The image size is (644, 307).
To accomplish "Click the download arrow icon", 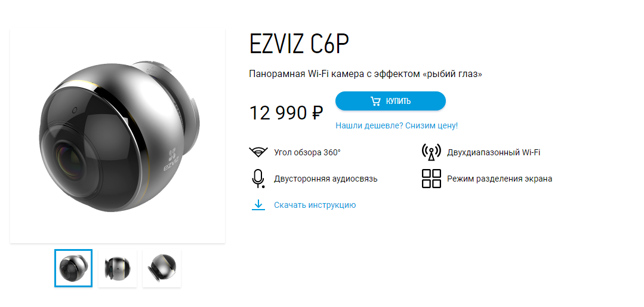I will (258, 205).
